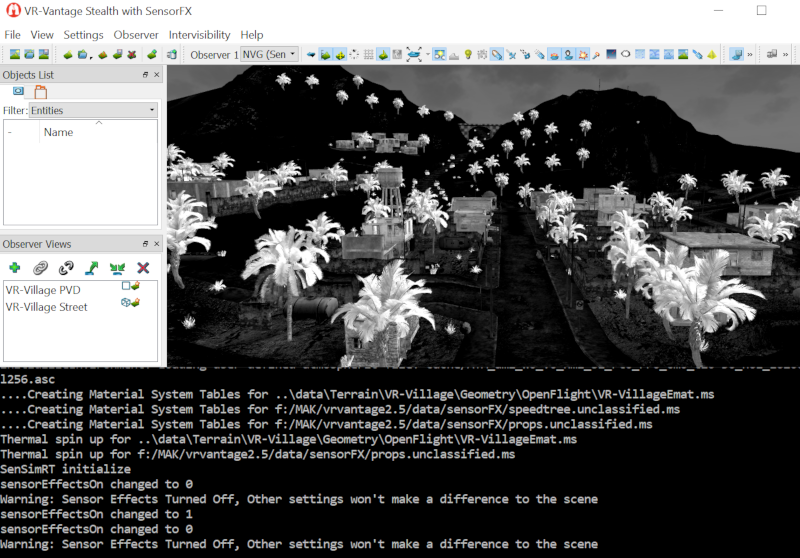This screenshot has width=800, height=558.
Task: Open the Settings menu
Action: 83,35
